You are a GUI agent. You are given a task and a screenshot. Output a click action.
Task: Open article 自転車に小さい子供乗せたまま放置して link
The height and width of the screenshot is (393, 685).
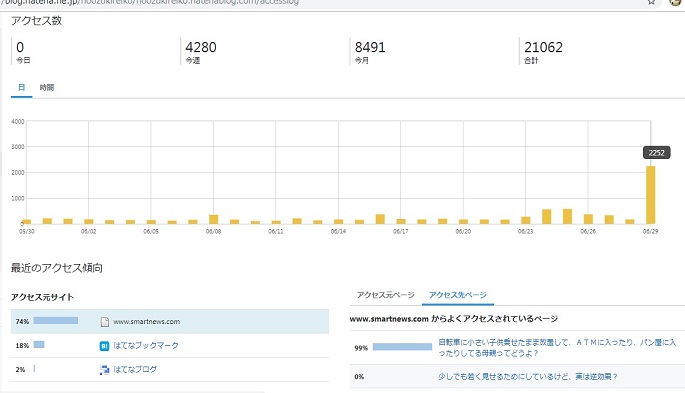(557, 348)
